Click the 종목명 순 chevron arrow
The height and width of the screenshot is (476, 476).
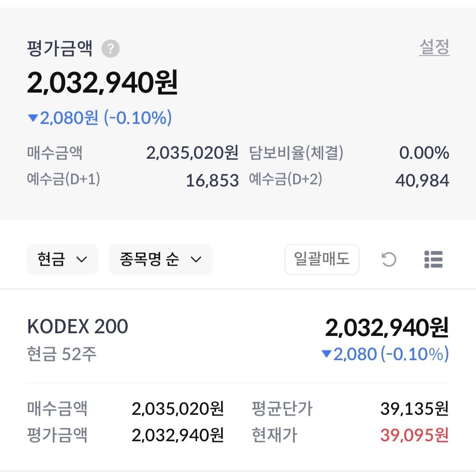point(196,259)
